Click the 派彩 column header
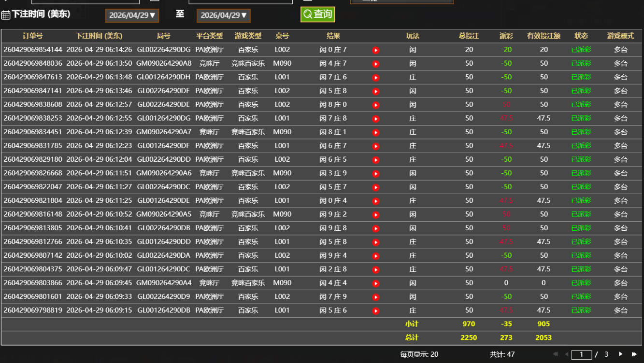 (x=506, y=36)
